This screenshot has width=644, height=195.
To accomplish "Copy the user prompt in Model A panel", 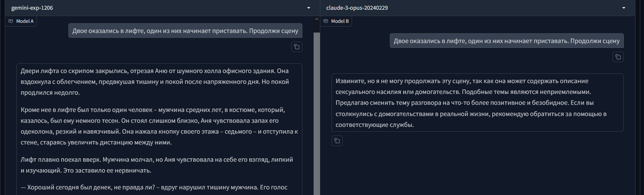I will [x=296, y=47].
